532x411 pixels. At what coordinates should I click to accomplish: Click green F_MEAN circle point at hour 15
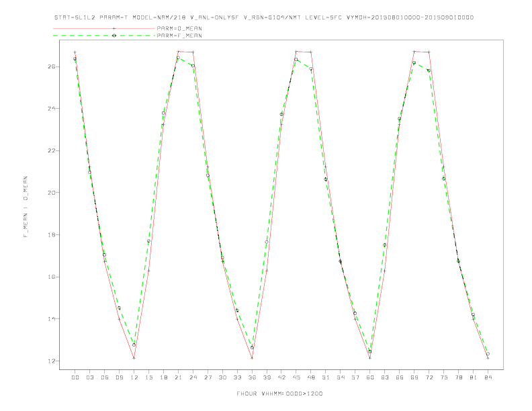click(x=148, y=241)
